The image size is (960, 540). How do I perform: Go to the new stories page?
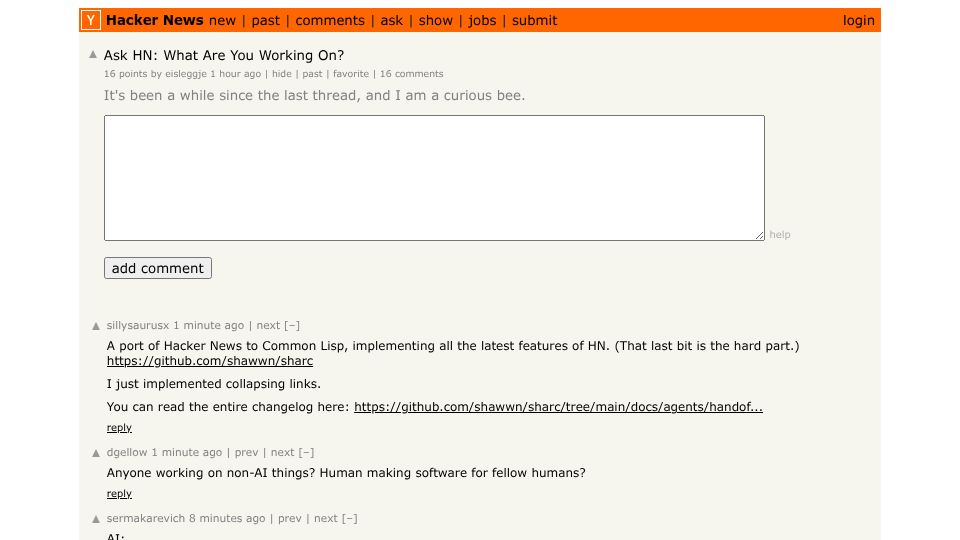pos(222,21)
